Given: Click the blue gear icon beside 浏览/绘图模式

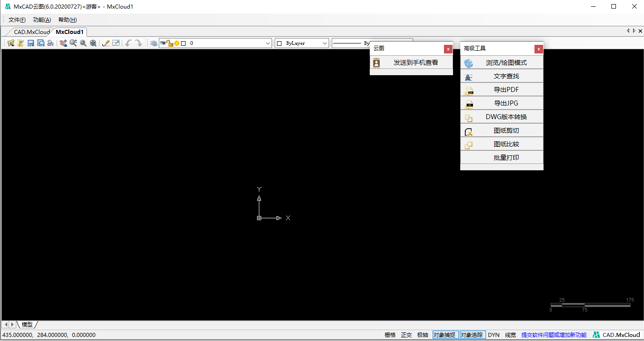Looking at the screenshot, I should pyautogui.click(x=468, y=63).
